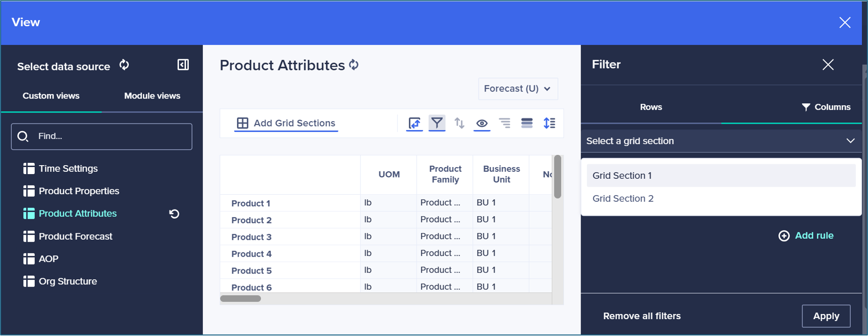Click the hierarchy indent toolbar icon

pyautogui.click(x=505, y=123)
